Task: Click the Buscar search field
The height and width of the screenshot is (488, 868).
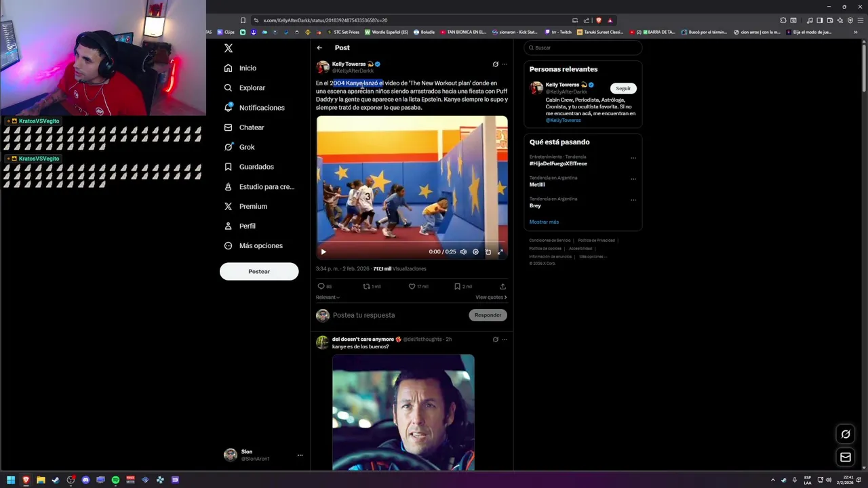Action: [583, 47]
